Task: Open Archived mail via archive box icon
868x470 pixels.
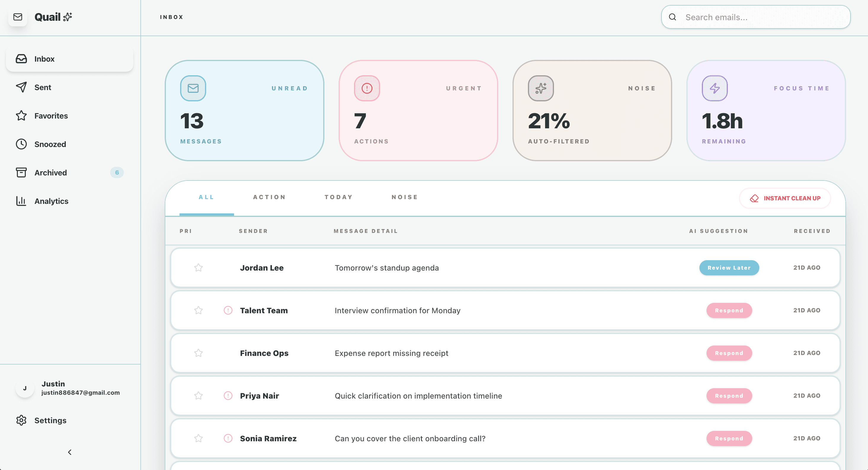Action: (x=21, y=172)
